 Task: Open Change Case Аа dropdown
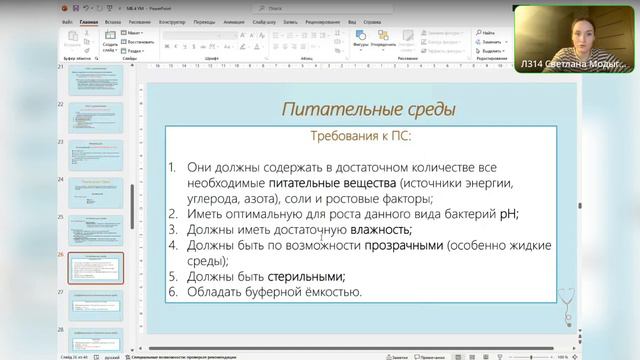click(228, 47)
